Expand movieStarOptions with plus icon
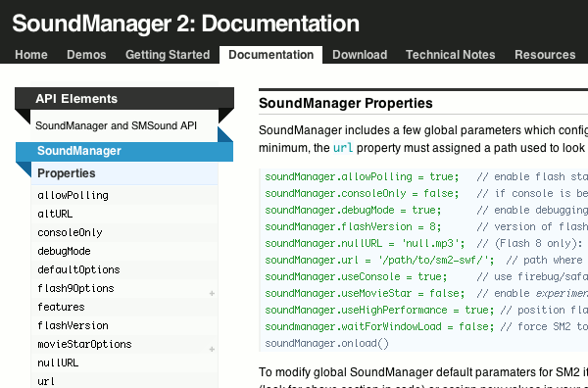The width and height of the screenshot is (588, 388). 212,349
